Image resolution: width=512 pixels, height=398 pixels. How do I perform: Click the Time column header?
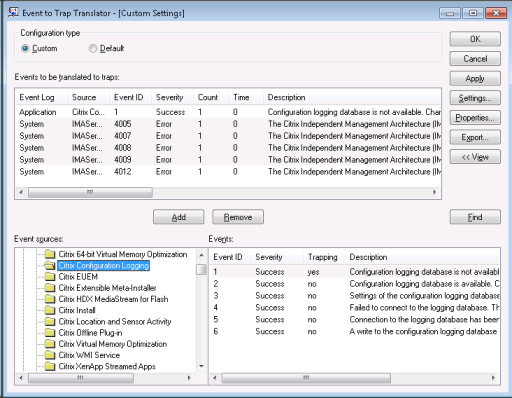[x=246, y=97]
